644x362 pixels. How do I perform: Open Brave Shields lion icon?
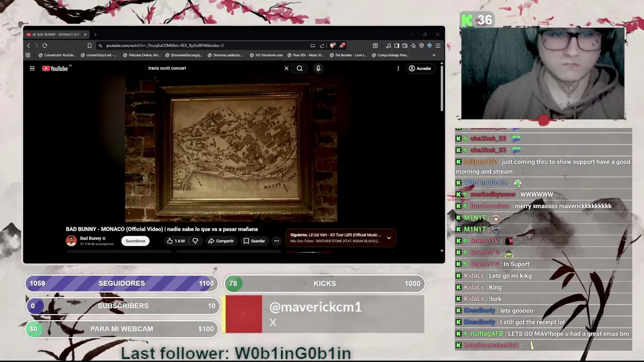(333, 46)
